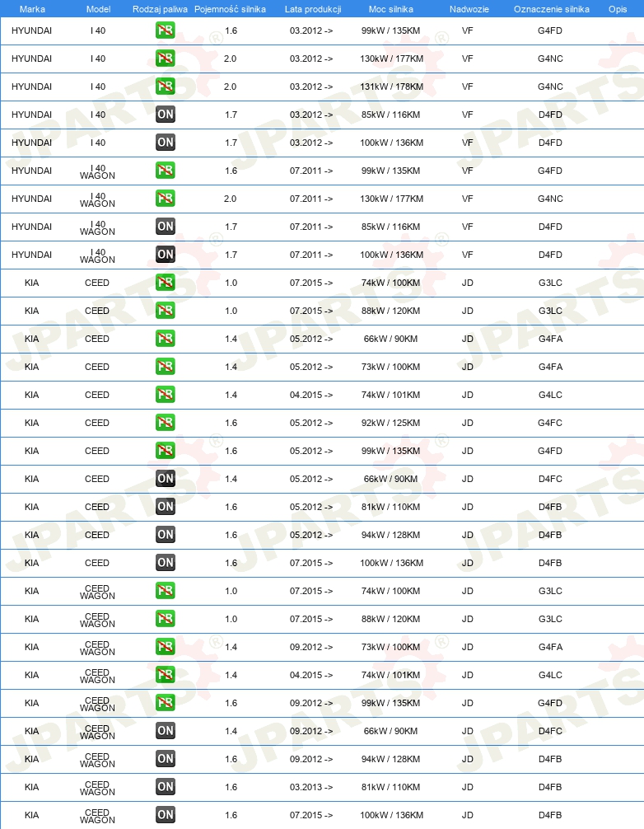Click diesel ON icon for Kia Ceed 94kW/128KM
Viewport: 644px width, 829px height.
pos(166,535)
